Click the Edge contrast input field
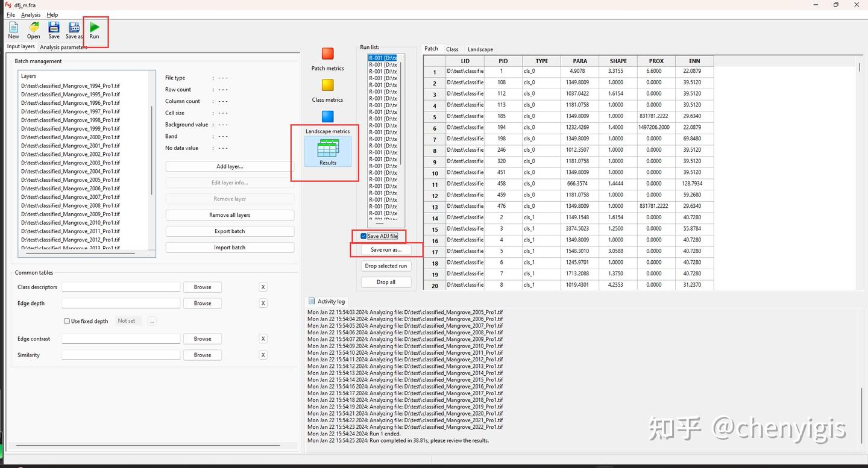This screenshot has height=468, width=868. click(x=121, y=339)
